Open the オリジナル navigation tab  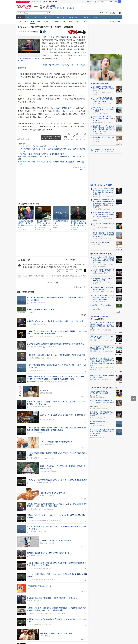pyautogui.click(x=60, y=17)
